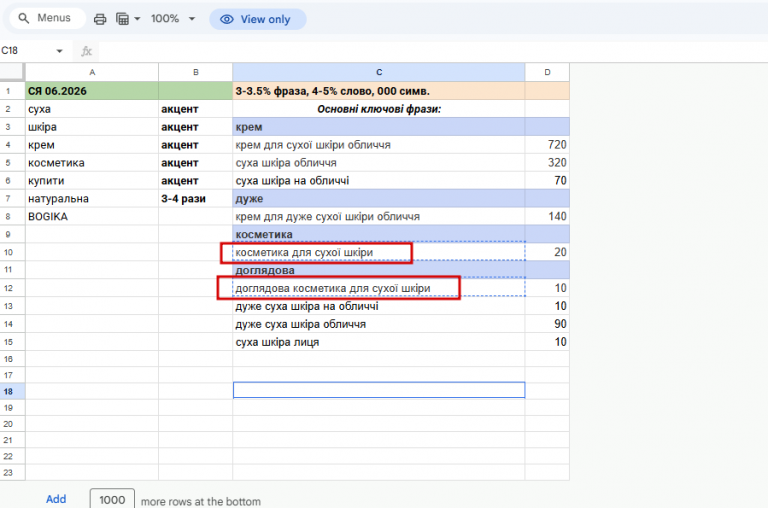This screenshot has width=768, height=508.
Task: Select cell 'крем для дуже сухої шкіри обличчя'
Action: click(x=379, y=217)
